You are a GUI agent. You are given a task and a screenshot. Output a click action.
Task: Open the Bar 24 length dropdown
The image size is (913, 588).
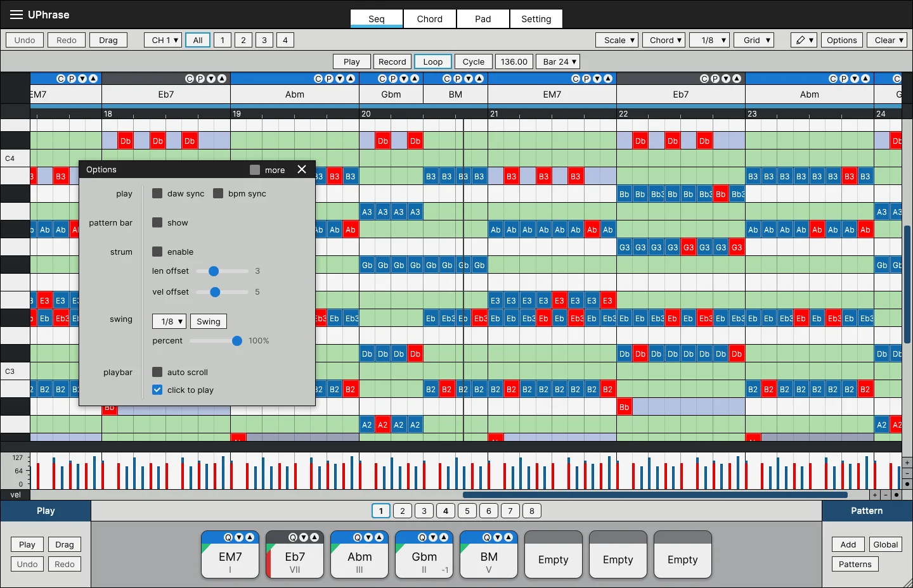click(x=558, y=61)
